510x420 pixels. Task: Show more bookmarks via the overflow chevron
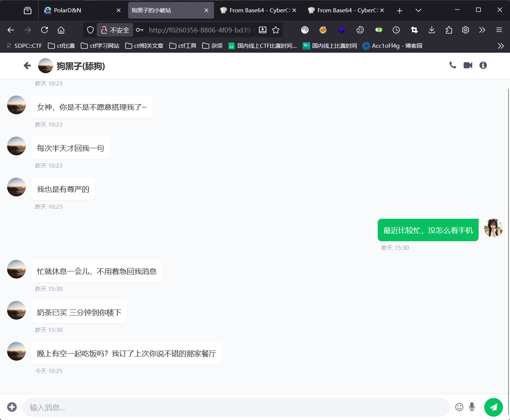(501, 46)
